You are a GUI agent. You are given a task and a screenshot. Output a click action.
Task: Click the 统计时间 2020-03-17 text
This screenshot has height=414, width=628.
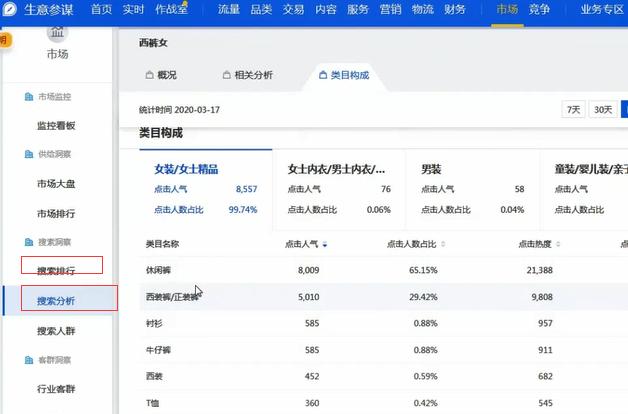179,110
